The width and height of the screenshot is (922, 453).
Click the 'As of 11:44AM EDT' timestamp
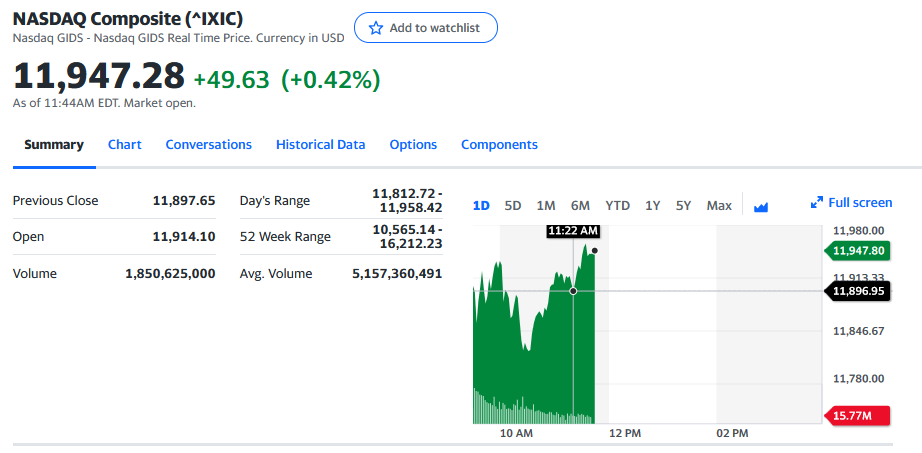[x=104, y=103]
